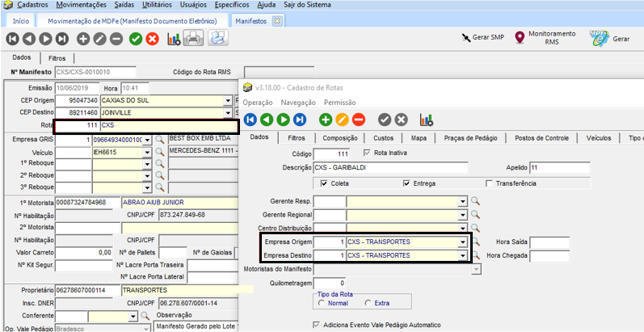Click the green confirm checkmark in the Manifestos toolbar
Image resolution: width=644 pixels, height=332 pixels.
tap(136, 39)
